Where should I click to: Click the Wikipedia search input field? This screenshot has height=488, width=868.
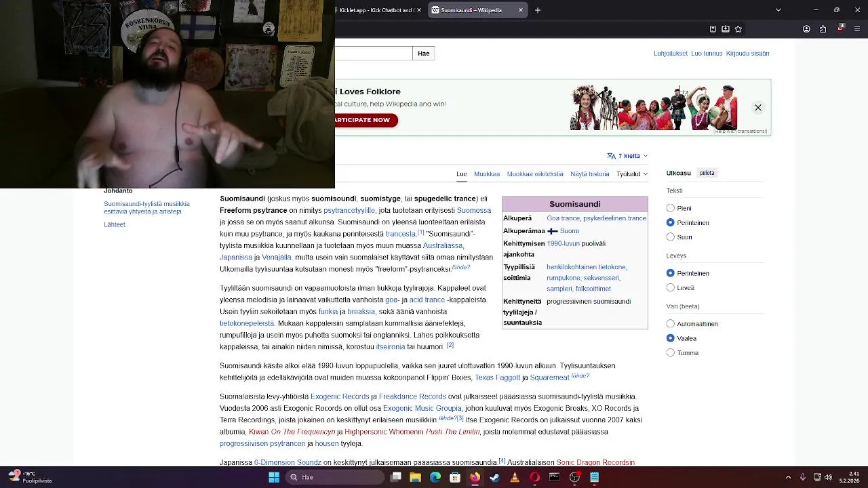pyautogui.click(x=374, y=54)
